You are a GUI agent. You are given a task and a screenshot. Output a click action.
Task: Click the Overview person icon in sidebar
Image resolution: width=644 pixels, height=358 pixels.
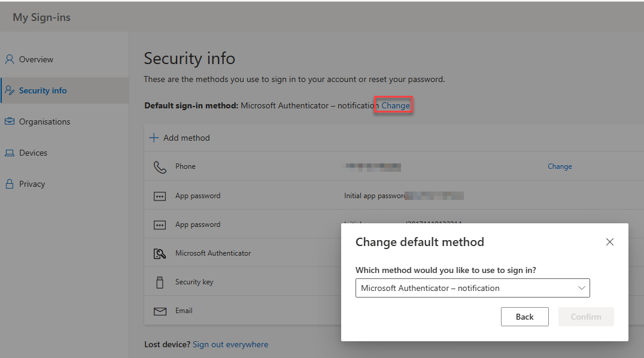pyautogui.click(x=10, y=59)
